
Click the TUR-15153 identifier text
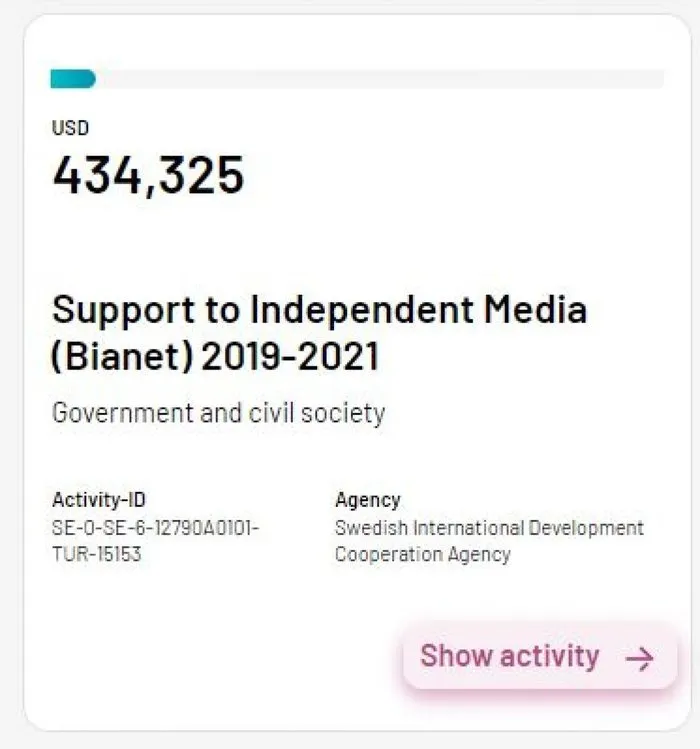click(96, 554)
